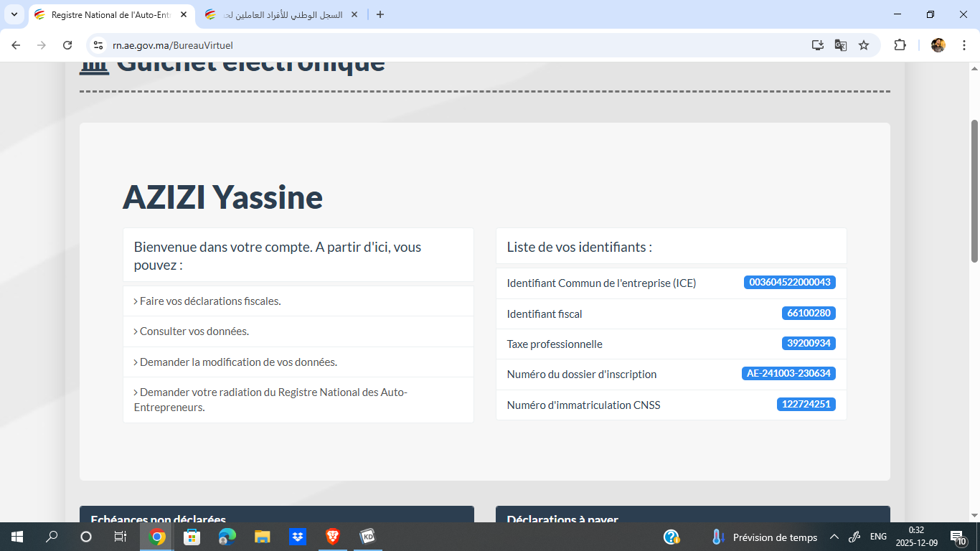Click the install app icon in address bar
This screenshot has width=980, height=551.
[x=818, y=45]
